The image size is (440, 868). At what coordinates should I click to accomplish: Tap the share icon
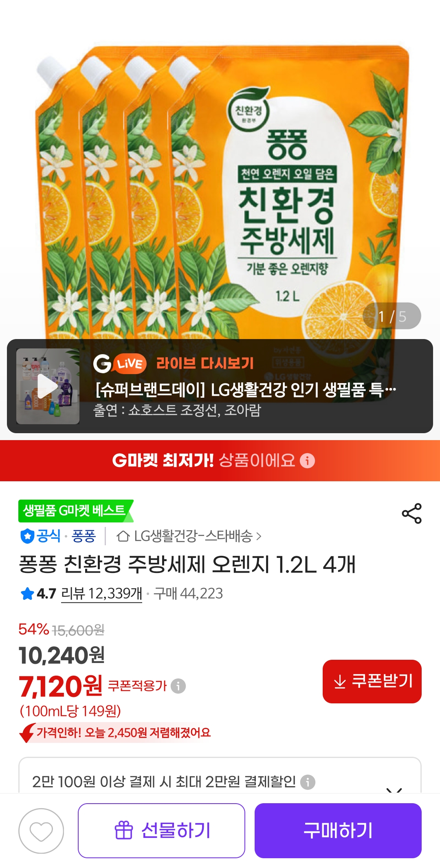pyautogui.click(x=411, y=513)
